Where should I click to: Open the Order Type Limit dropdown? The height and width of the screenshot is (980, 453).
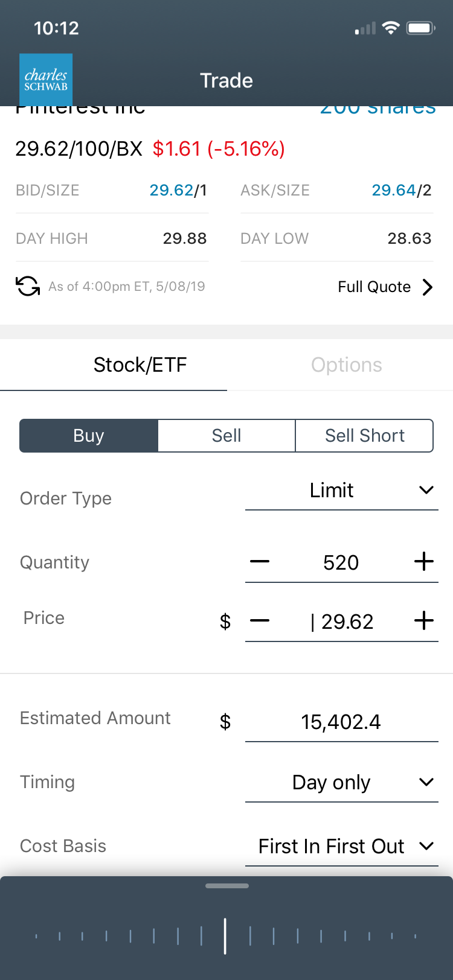coord(341,491)
